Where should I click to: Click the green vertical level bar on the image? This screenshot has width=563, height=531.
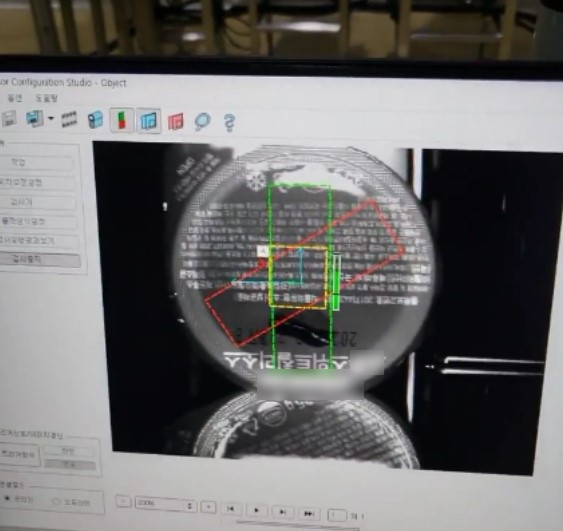coord(336,282)
